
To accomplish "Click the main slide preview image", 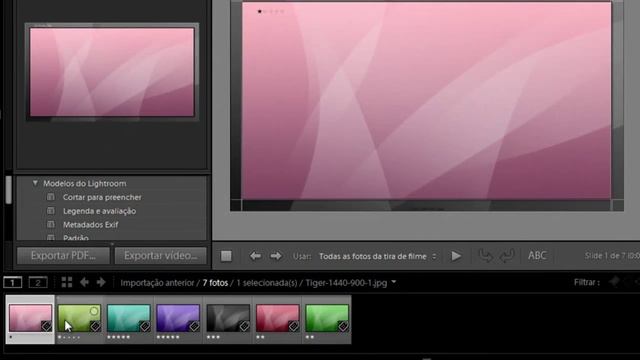I will [427, 100].
